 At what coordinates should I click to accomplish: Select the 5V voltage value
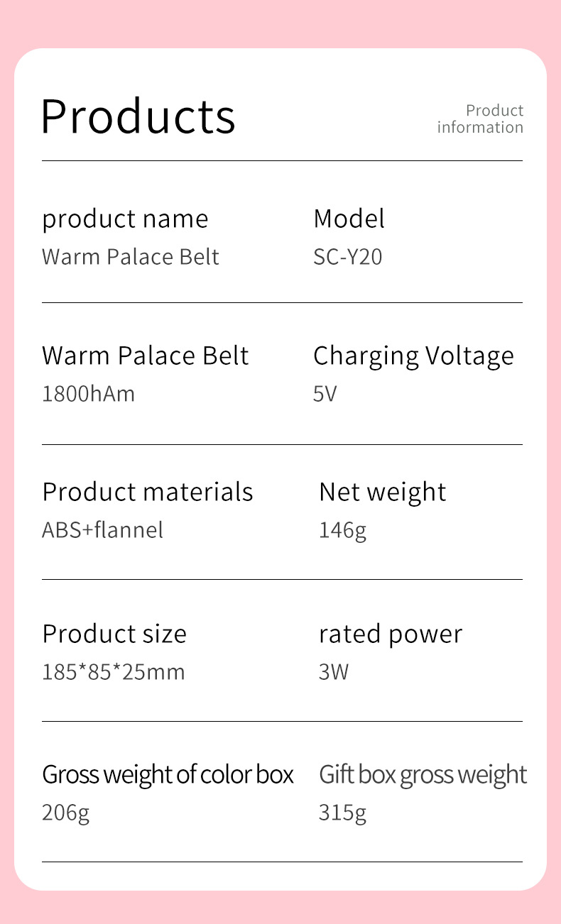point(325,394)
